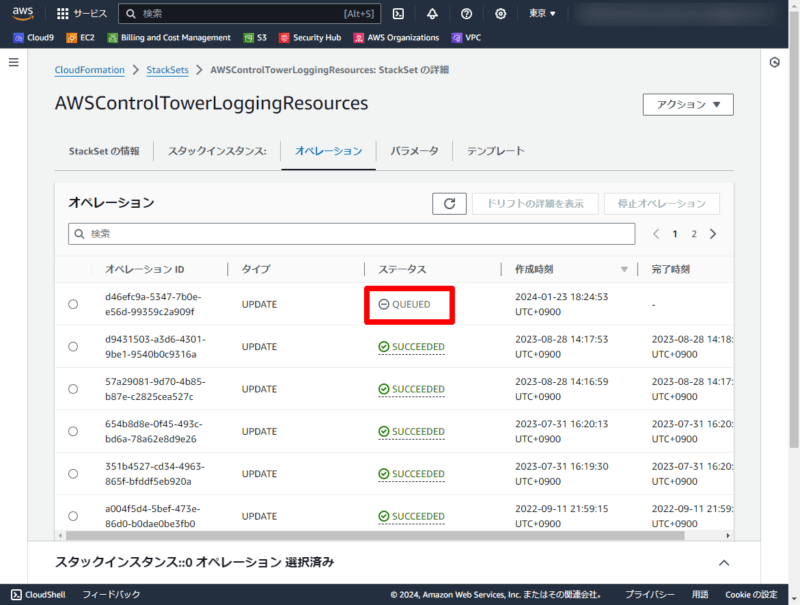Image resolution: width=800 pixels, height=605 pixels.
Task: Click the QUEUED status
Action: click(405, 304)
